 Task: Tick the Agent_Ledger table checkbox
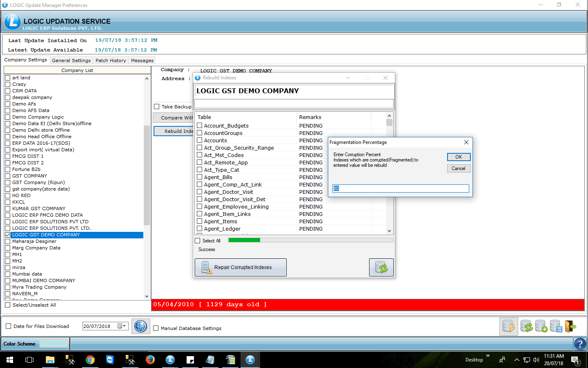pyautogui.click(x=200, y=229)
